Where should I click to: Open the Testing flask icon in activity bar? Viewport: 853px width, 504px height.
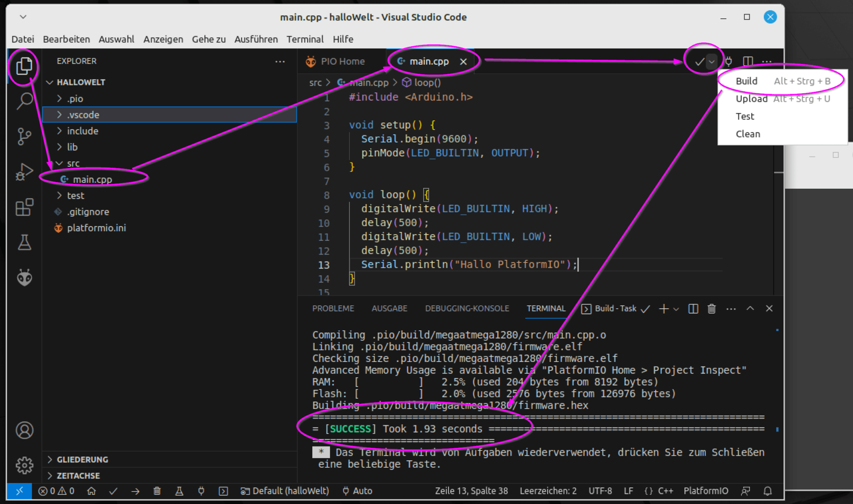24,242
